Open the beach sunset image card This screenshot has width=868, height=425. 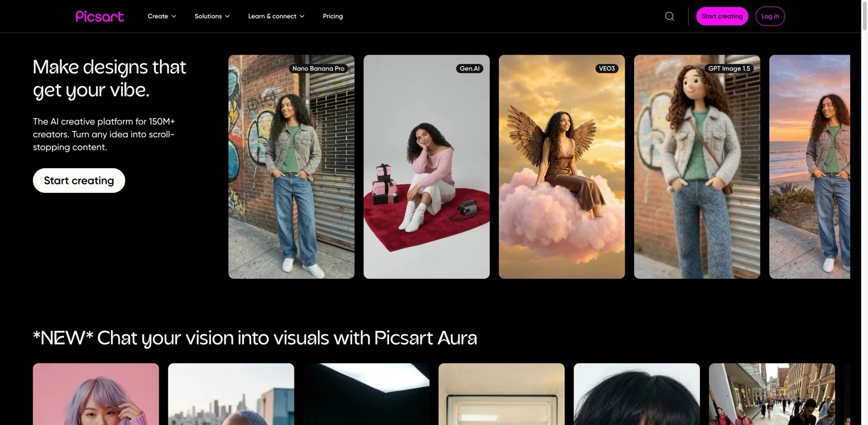click(x=810, y=167)
